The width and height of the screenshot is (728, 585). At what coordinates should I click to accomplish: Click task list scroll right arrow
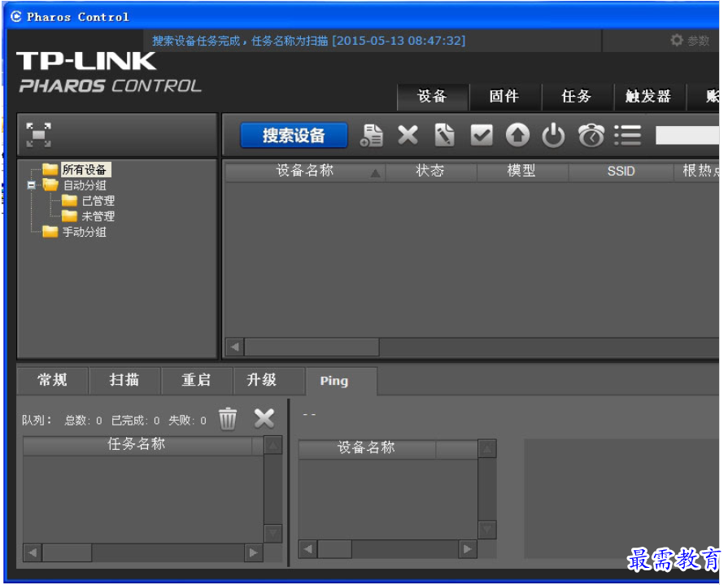[254, 553]
